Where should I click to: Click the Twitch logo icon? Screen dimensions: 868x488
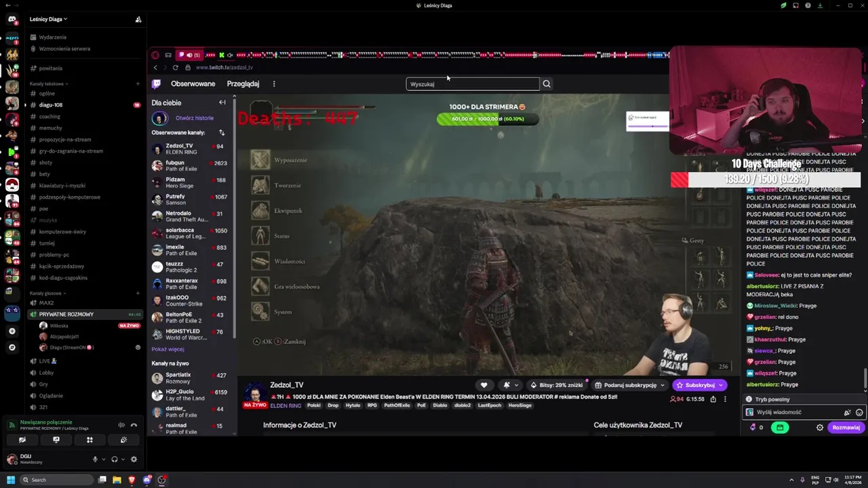(157, 84)
